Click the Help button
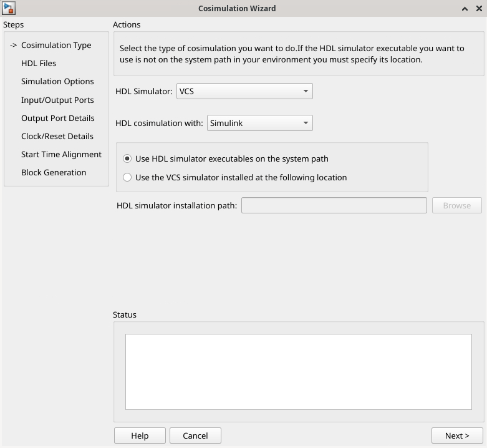Screen dimensions: 487x448 point(140,436)
